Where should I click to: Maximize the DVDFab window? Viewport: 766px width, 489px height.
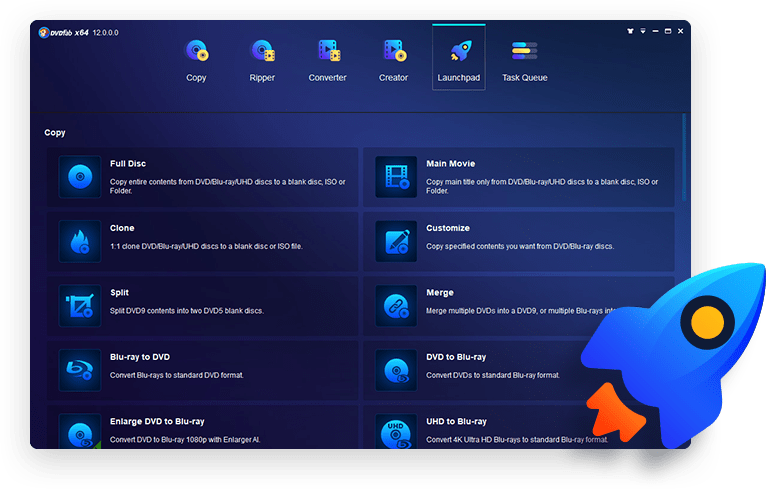[668, 31]
